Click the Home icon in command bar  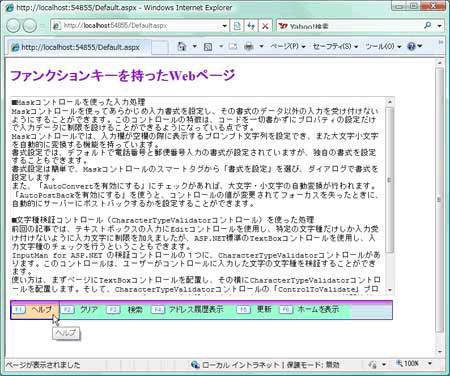[182, 46]
